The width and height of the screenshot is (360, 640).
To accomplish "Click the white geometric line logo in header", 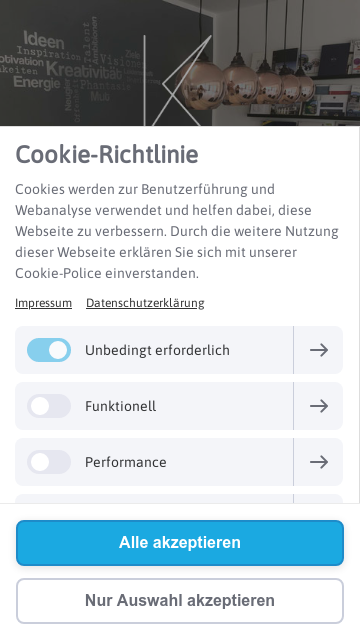I will [x=178, y=80].
